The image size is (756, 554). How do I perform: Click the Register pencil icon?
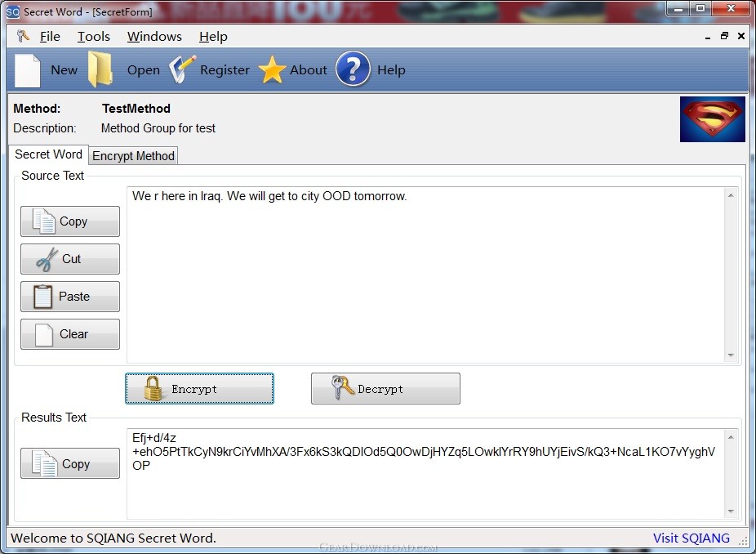182,69
